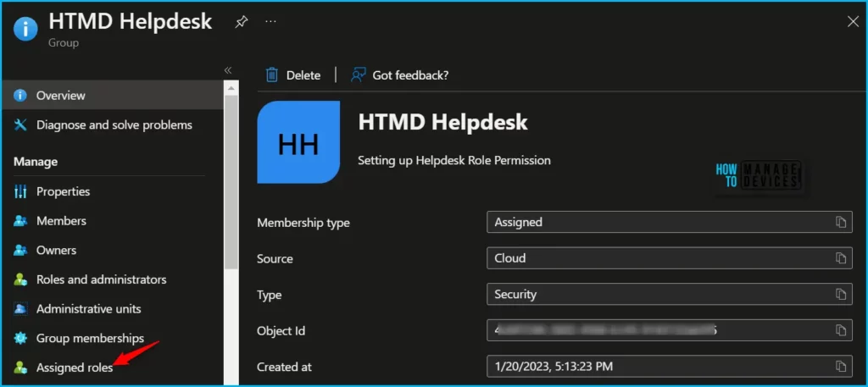Image resolution: width=868 pixels, height=387 pixels.
Task: Copy the Created at value
Action: [841, 366]
